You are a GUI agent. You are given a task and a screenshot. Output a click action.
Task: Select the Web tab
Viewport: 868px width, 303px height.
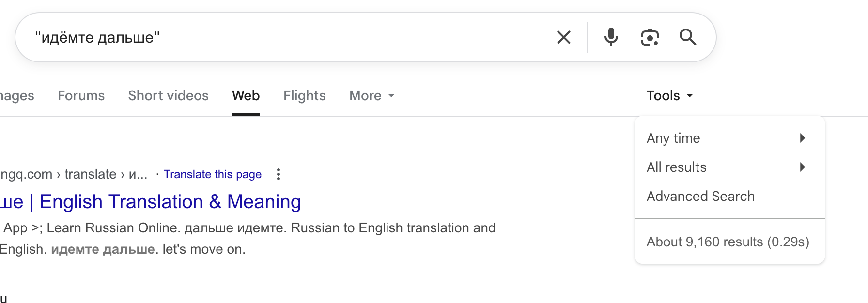[x=246, y=96]
